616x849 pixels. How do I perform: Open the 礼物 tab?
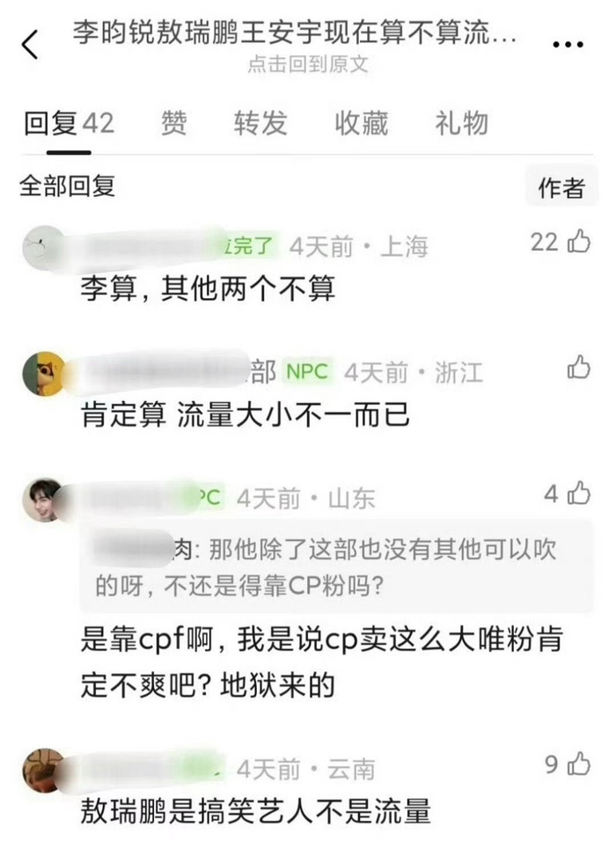tap(462, 123)
